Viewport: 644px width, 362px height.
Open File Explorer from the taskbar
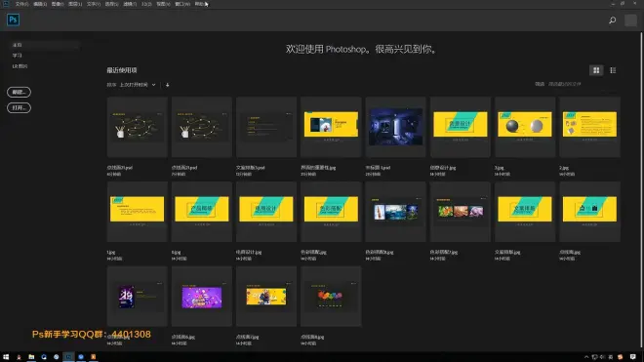coord(31,357)
